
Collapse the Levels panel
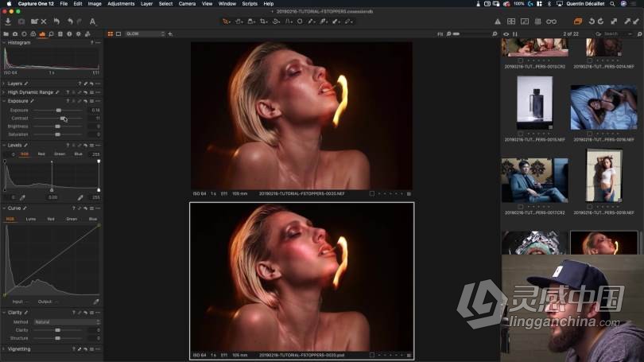pyautogui.click(x=4, y=146)
